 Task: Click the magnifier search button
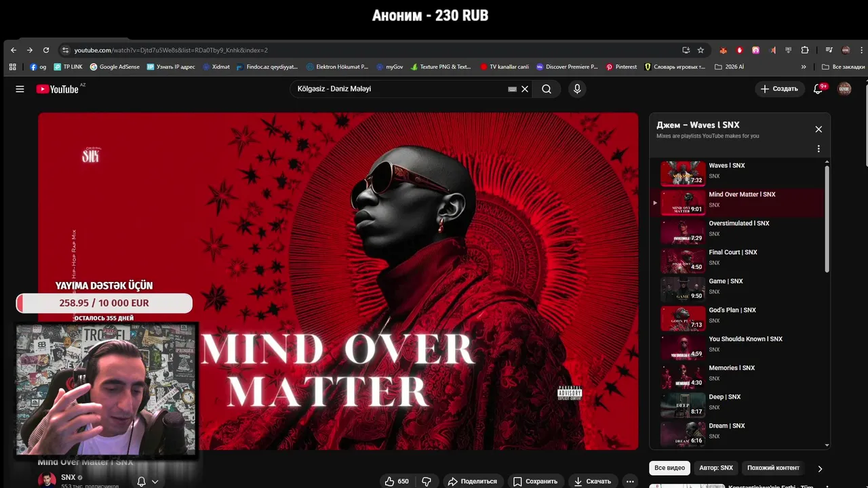coord(547,89)
